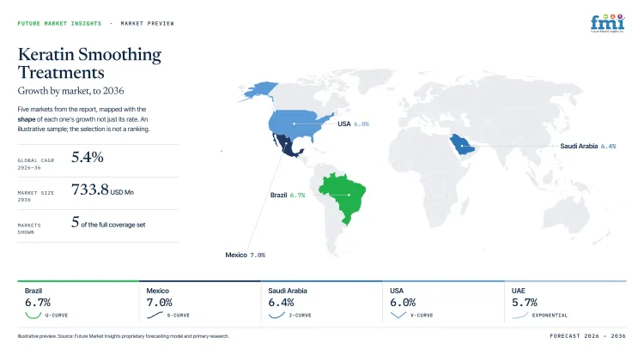The width and height of the screenshot is (644, 361).
Task: Click the Market Preview header label
Action: (148, 23)
